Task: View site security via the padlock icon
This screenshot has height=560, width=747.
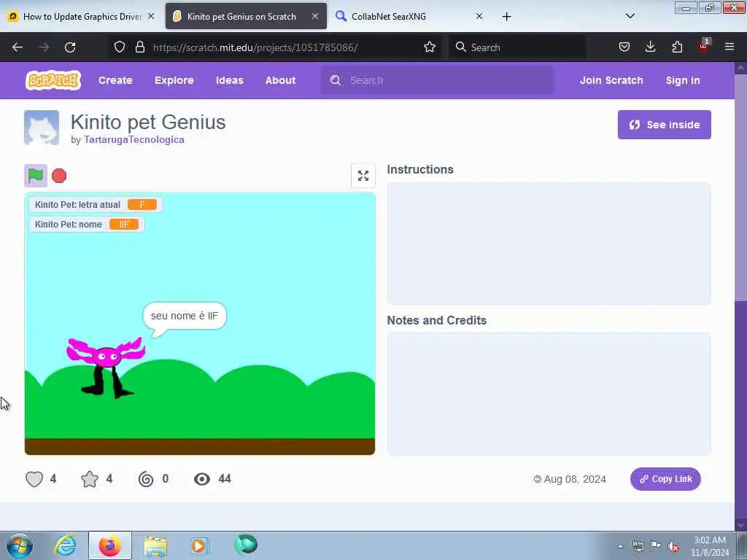Action: (139, 47)
